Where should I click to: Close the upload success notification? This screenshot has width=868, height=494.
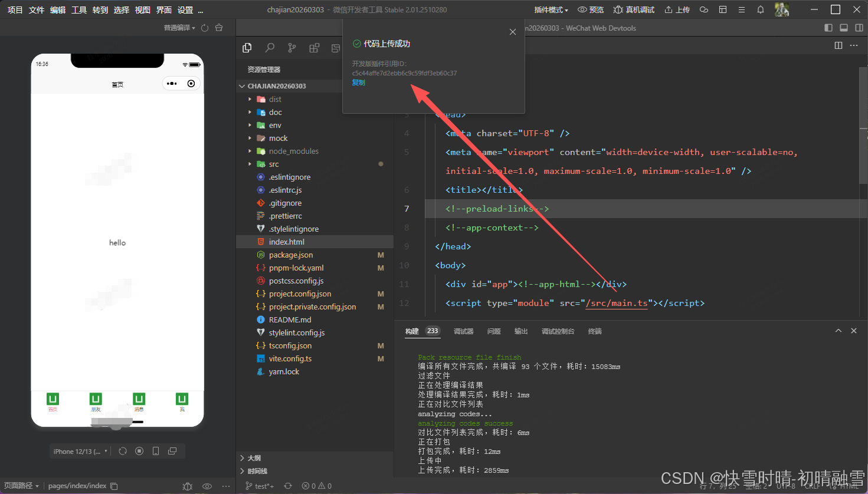513,32
